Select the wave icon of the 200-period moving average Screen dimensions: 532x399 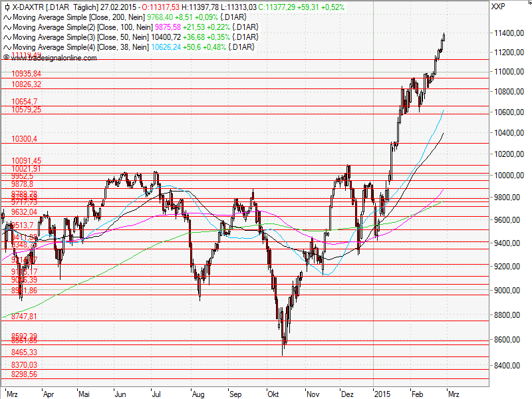[x=7, y=17]
